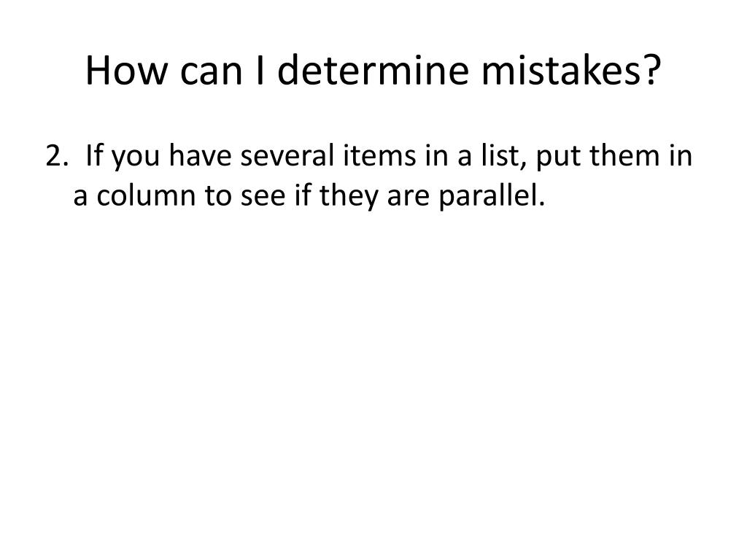Click the word 'can' in the title
This screenshot has width=747, height=560.
point(211,71)
